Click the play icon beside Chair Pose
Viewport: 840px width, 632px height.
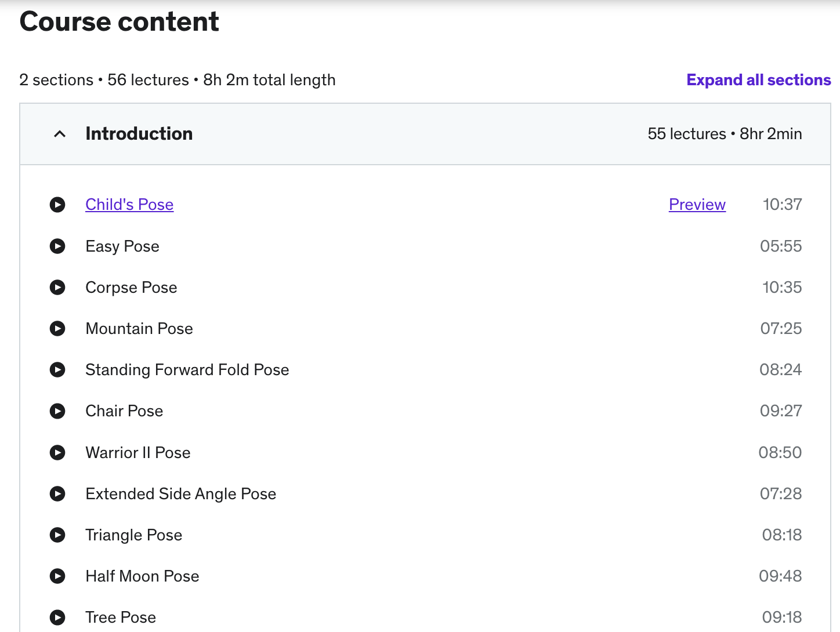pyautogui.click(x=57, y=411)
